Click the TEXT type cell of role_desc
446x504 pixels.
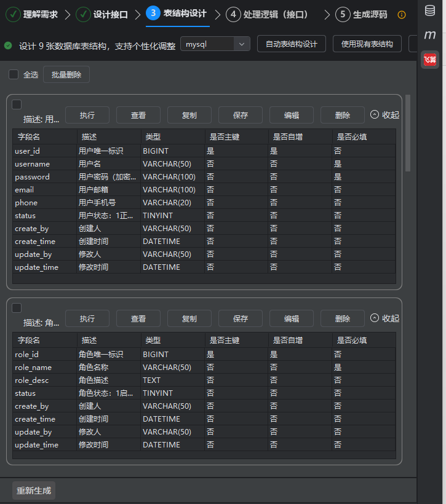(x=172, y=380)
